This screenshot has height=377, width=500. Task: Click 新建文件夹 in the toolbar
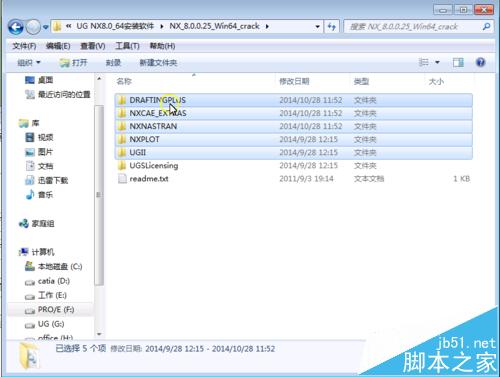(x=158, y=63)
